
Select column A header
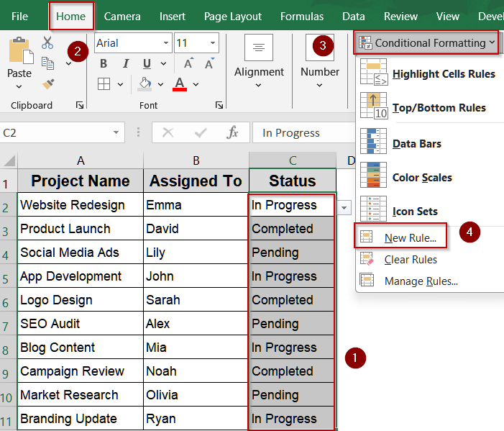tap(81, 160)
